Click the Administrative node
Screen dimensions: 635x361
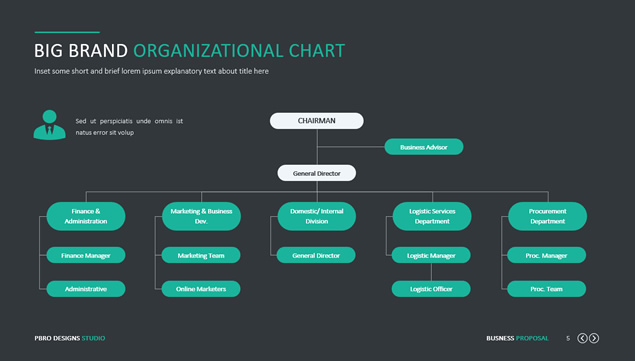pyautogui.click(x=86, y=289)
